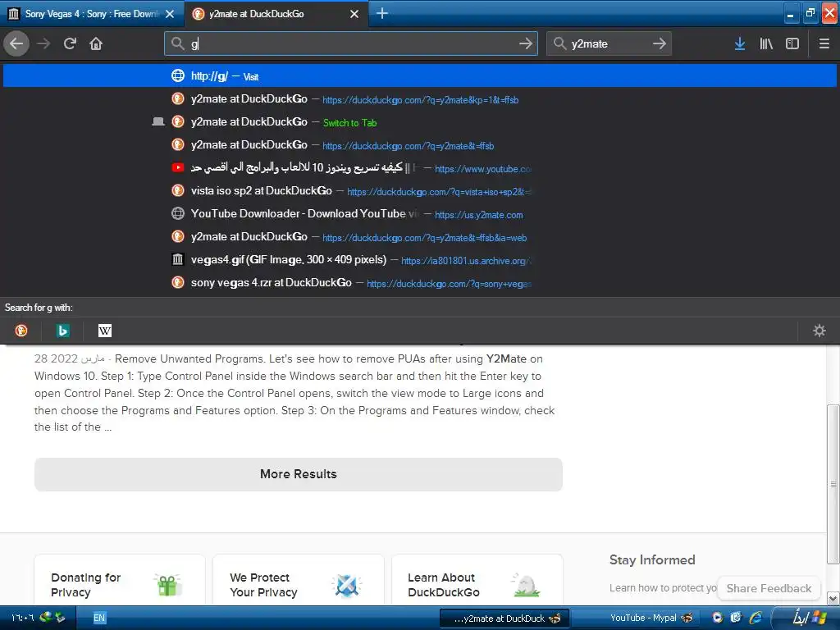Click the EN language indicator on taskbar
This screenshot has width=840, height=630.
pyautogui.click(x=99, y=618)
